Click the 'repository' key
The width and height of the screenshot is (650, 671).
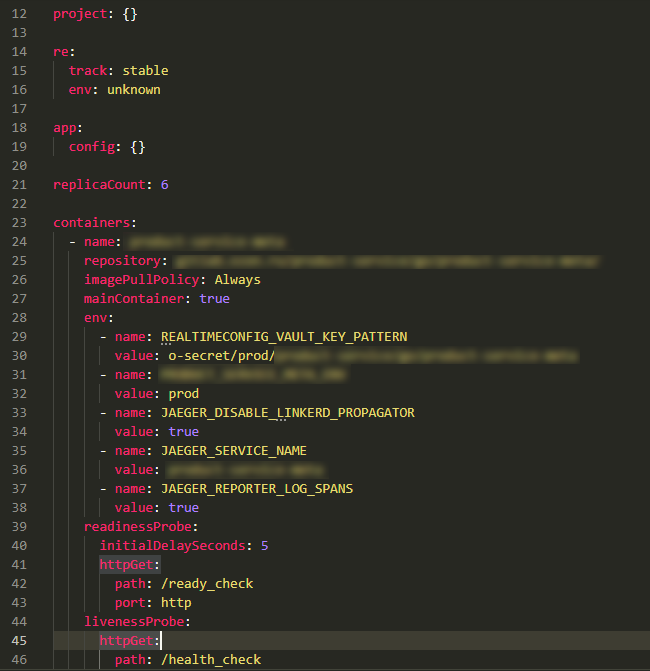coord(122,261)
